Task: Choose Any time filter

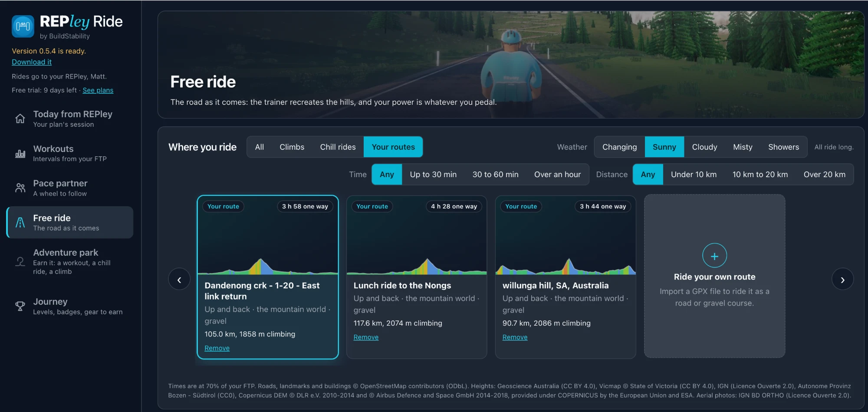Action: tap(387, 175)
